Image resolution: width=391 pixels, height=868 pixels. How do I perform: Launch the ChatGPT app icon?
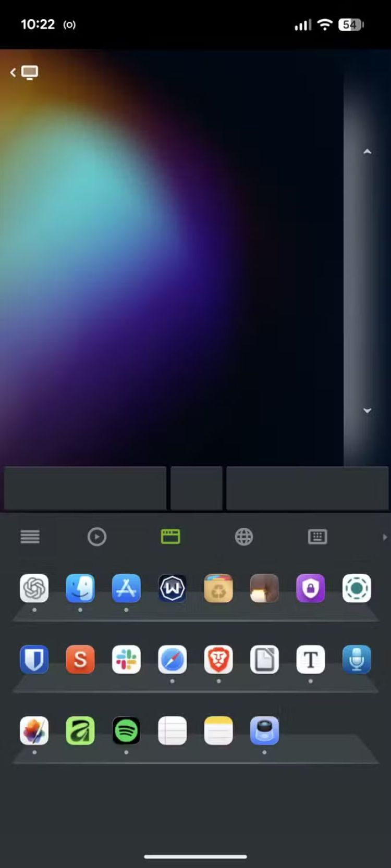(x=34, y=588)
